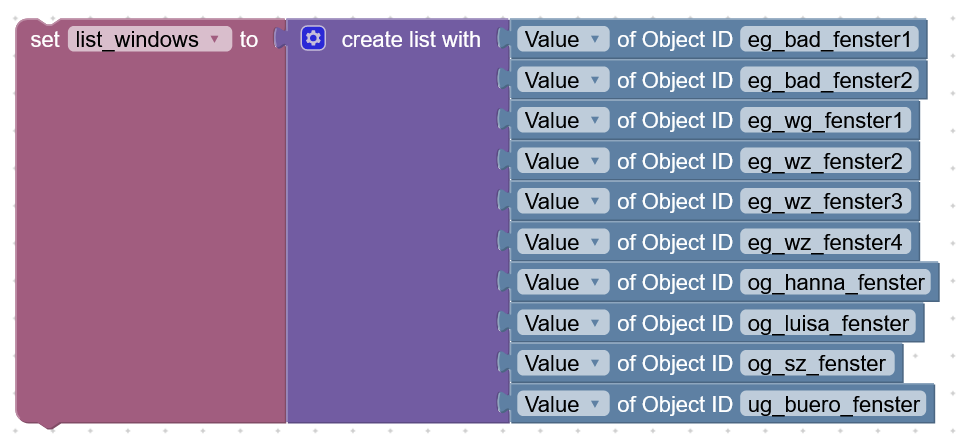Click the eg_wz_fenster4 Object ID field

tap(825, 242)
